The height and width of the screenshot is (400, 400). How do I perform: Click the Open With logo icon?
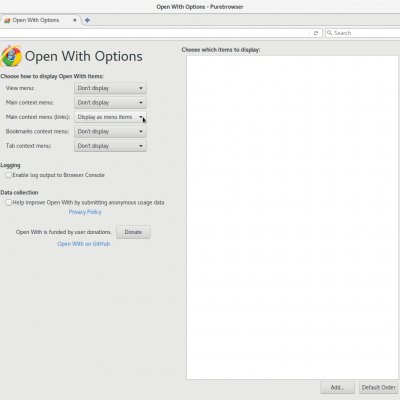click(11, 56)
